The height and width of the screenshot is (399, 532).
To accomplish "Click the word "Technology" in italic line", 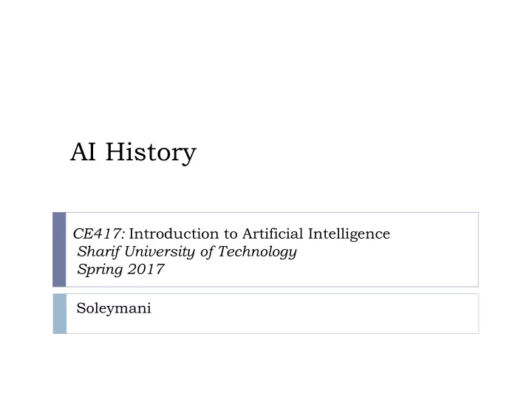I will [x=257, y=252].
